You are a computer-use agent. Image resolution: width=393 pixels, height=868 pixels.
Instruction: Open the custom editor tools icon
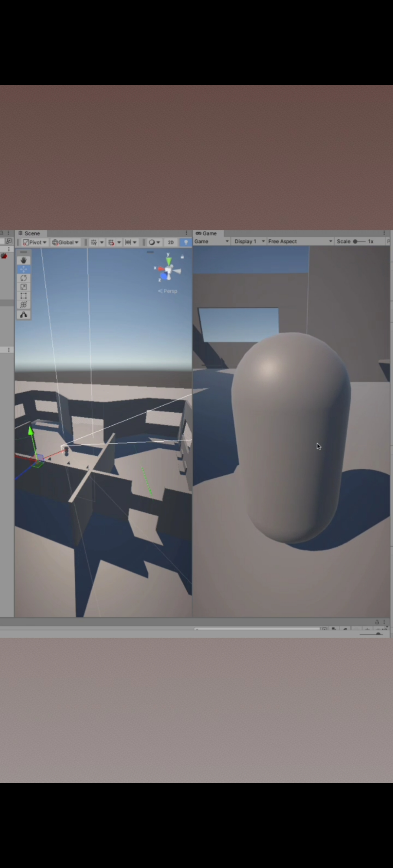pos(24,315)
